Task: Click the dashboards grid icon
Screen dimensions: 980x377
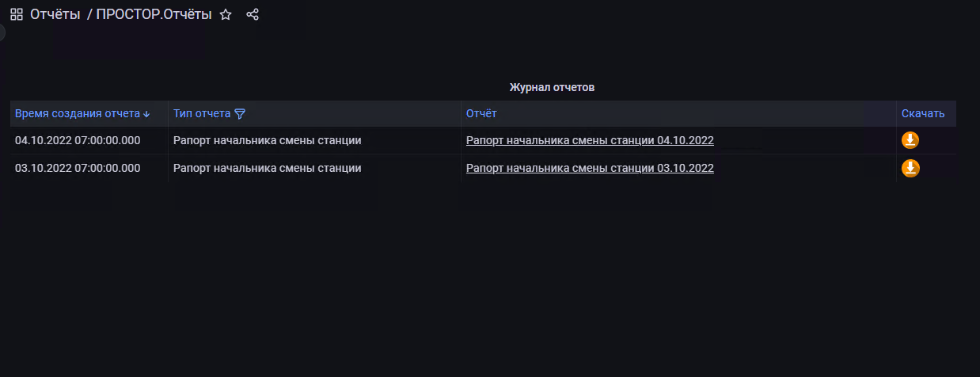Action: pyautogui.click(x=16, y=14)
